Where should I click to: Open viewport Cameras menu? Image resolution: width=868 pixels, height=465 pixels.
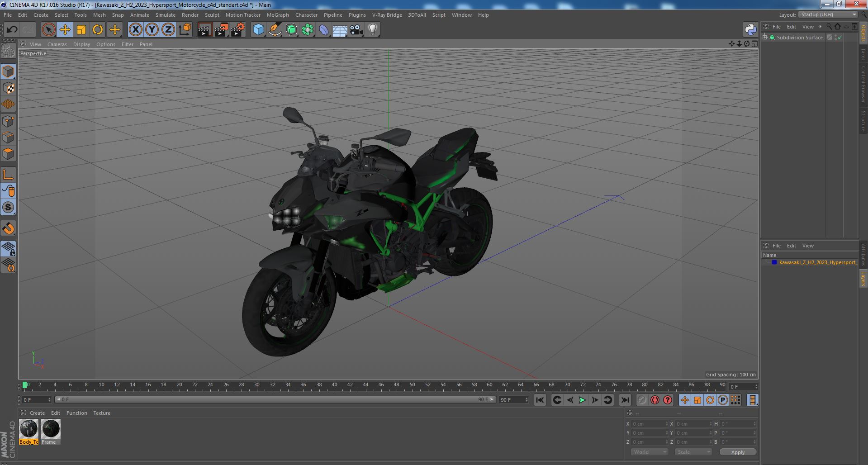(57, 44)
